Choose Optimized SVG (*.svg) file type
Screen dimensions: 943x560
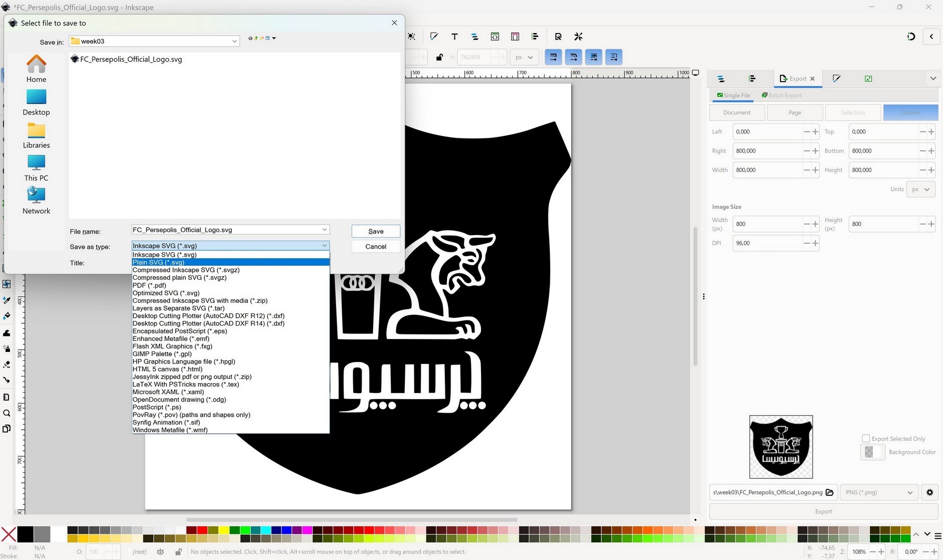point(230,293)
